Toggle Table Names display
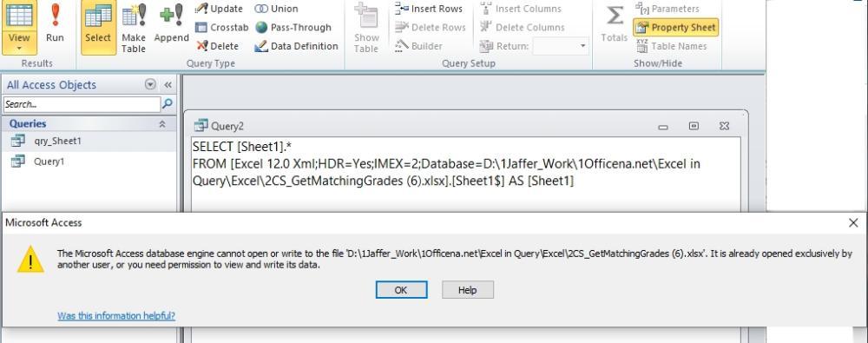 click(671, 46)
